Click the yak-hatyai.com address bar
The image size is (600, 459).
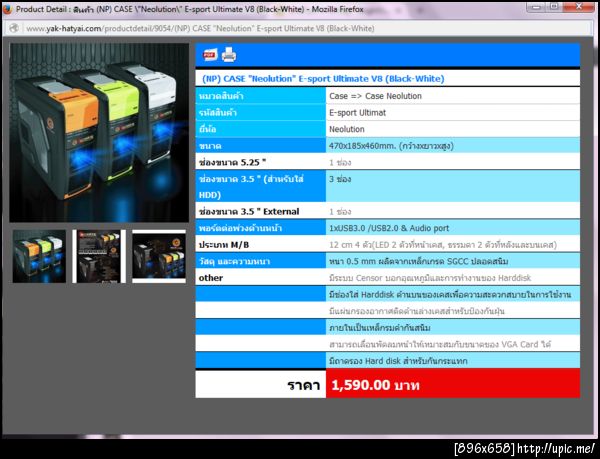click(297, 28)
